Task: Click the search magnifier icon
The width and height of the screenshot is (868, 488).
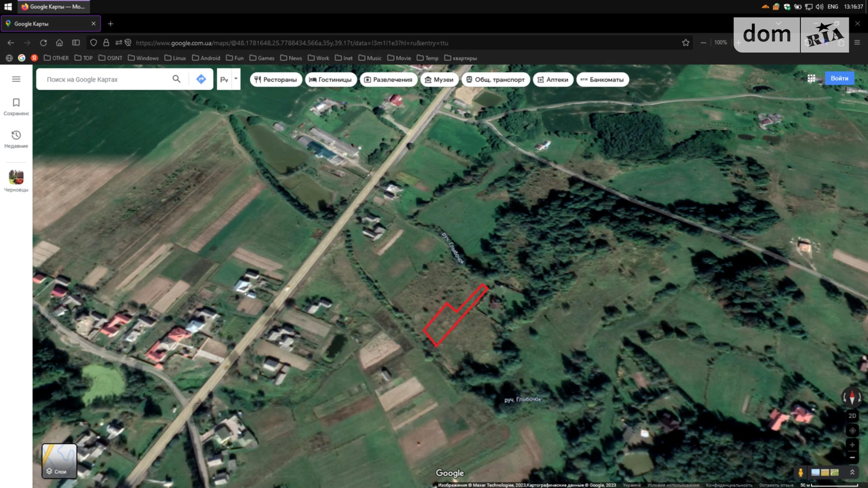Action: (x=176, y=79)
